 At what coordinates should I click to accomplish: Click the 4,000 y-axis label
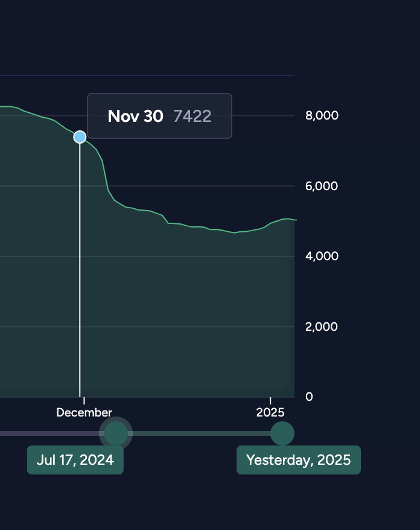[x=322, y=256]
